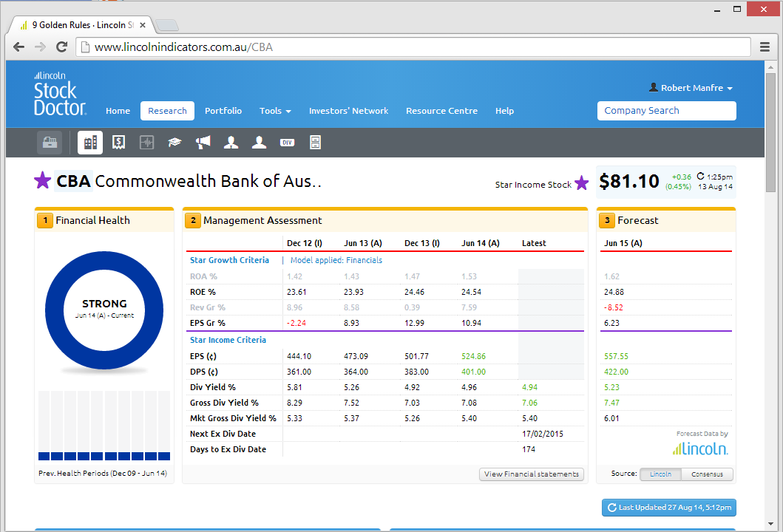Click the Star Growth Criteria link
783x532 pixels.
tap(229, 260)
